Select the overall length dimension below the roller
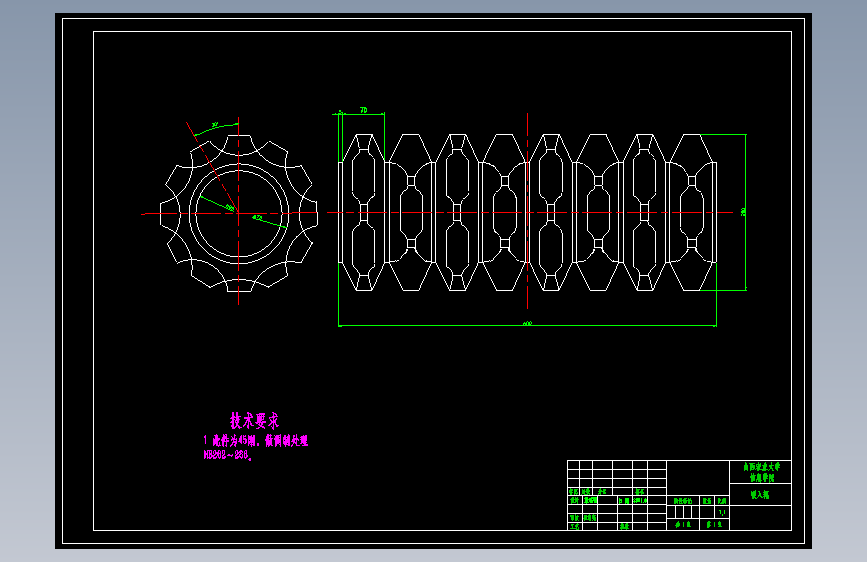Image resolution: width=867 pixels, height=562 pixels. (x=527, y=324)
